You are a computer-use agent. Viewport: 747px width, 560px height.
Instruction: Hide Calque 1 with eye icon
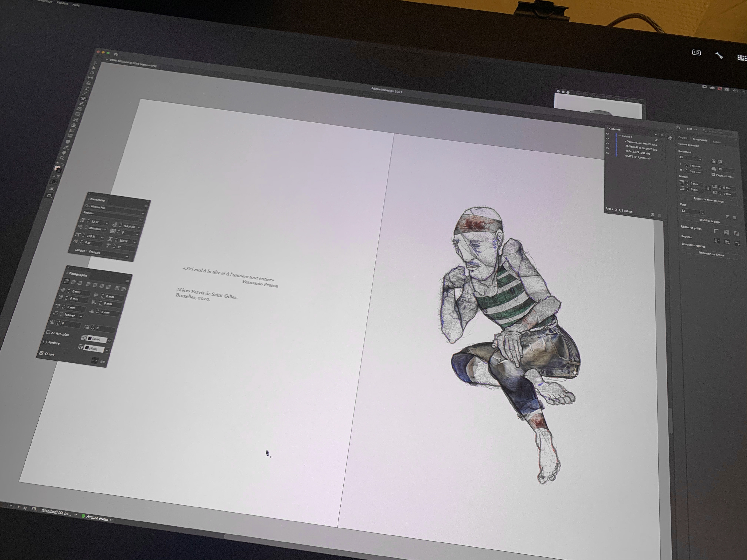[608, 134]
